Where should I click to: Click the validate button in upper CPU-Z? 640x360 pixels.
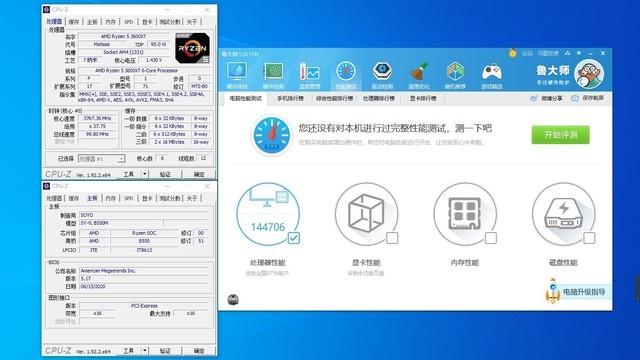click(165, 174)
